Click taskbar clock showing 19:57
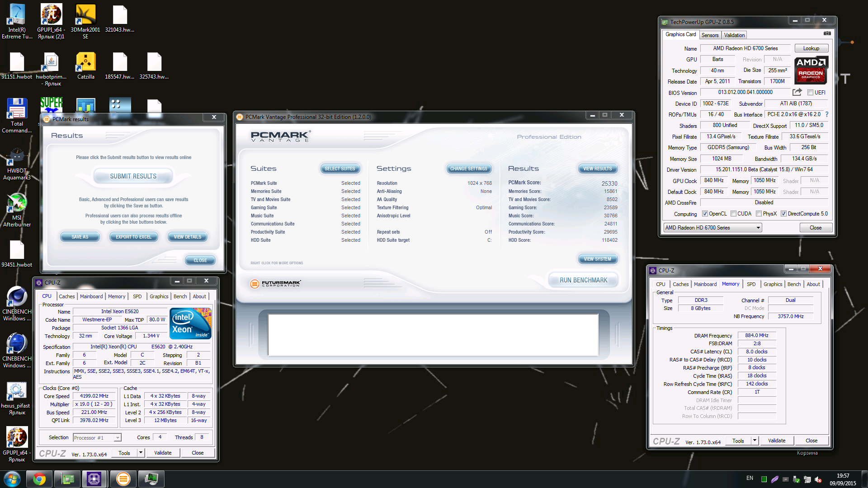Screen dimensions: 868x488 click(843, 479)
